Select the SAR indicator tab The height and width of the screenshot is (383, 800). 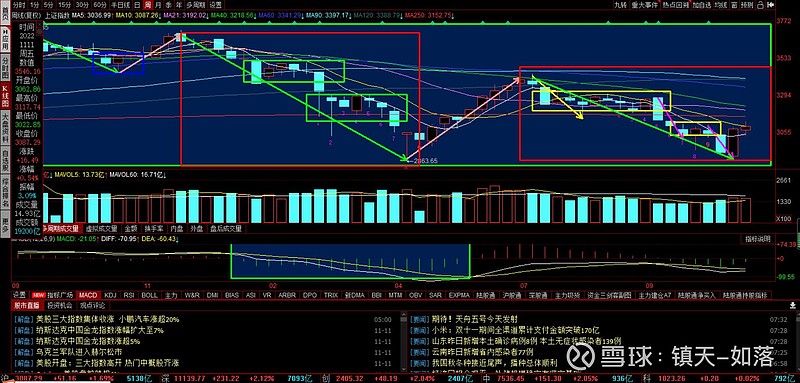pyautogui.click(x=435, y=295)
